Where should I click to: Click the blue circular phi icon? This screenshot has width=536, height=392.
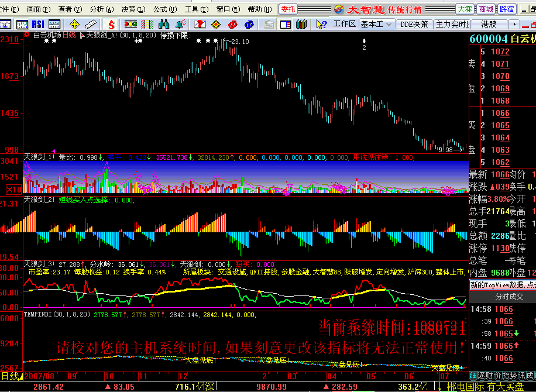point(249,24)
